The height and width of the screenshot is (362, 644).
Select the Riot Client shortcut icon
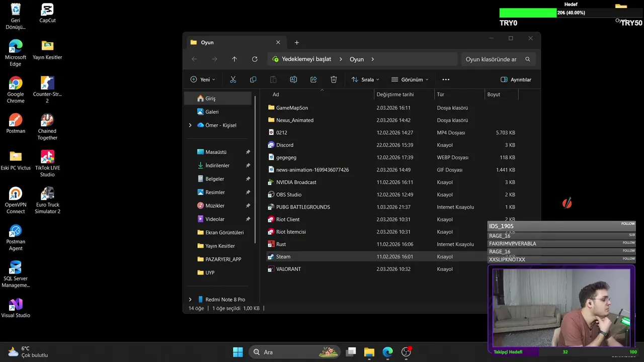(271, 219)
